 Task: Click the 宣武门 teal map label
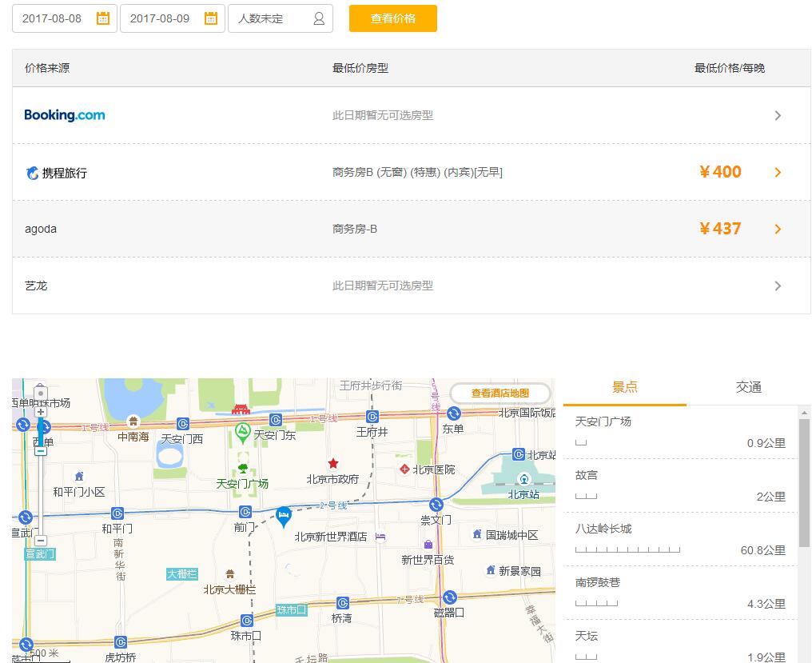point(40,553)
